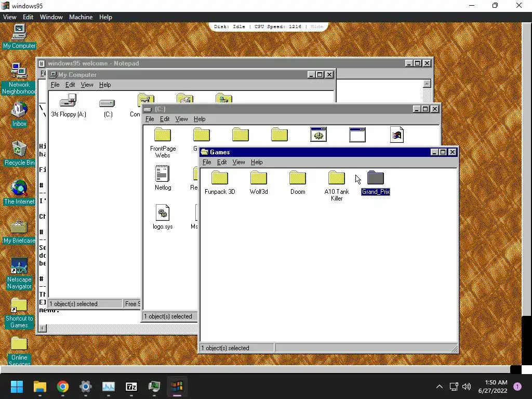532x399 pixels.
Task: Click Hide link in disk status bar
Action: (x=317, y=26)
